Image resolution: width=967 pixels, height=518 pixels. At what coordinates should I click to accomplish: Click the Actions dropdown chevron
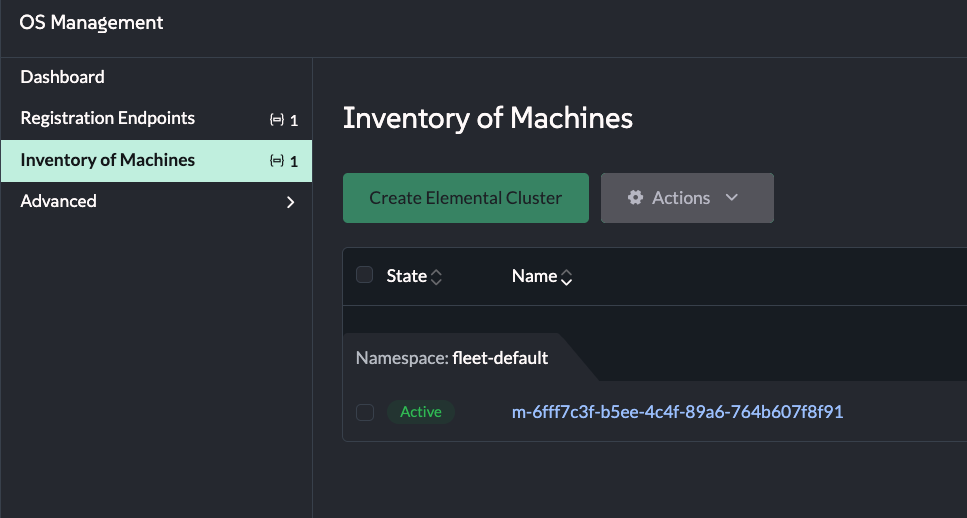click(731, 197)
